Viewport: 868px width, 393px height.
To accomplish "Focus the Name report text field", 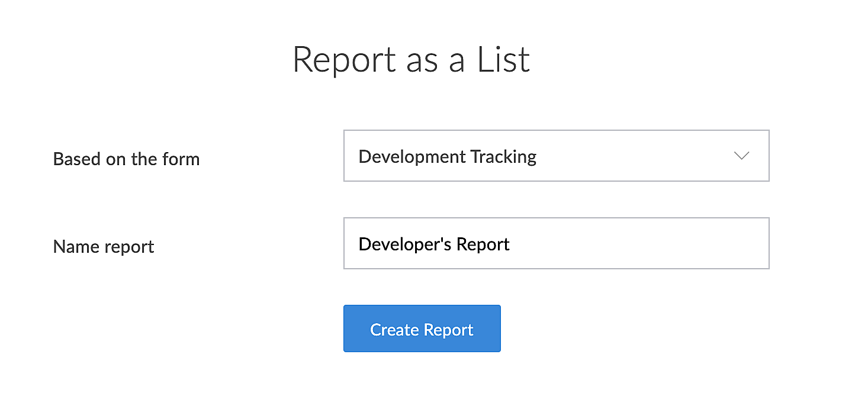I will [556, 243].
